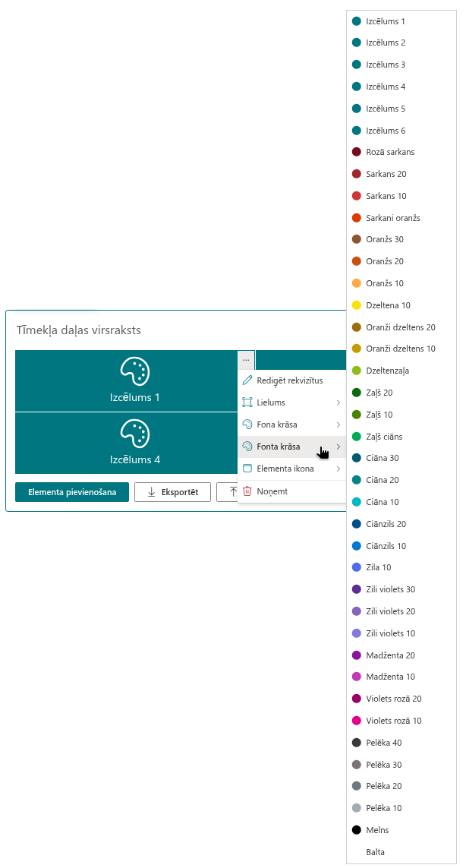Choose Oranžs 10 color
The width and height of the screenshot is (466, 868).
401,283
